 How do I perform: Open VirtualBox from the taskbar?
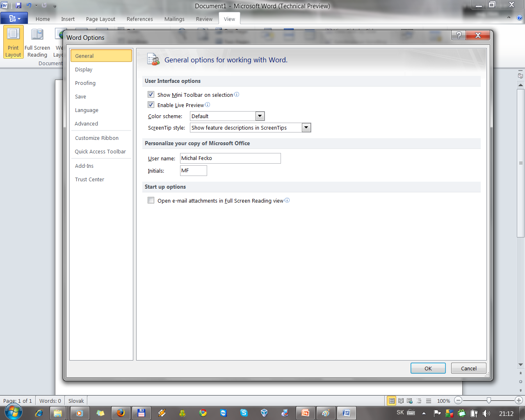265,413
